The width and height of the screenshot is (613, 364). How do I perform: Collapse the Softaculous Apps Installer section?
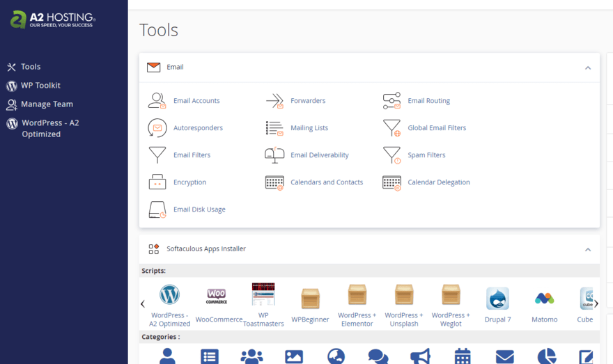pos(588,250)
